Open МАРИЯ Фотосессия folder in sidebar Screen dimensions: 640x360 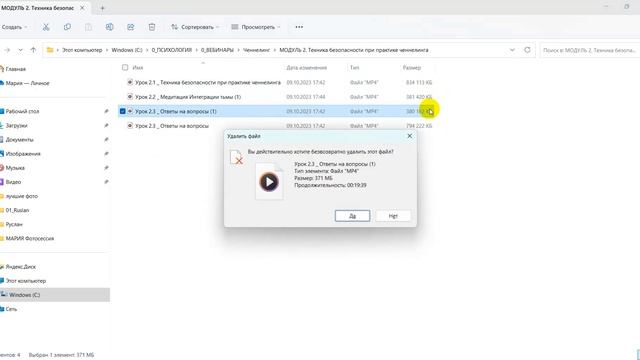coord(29,238)
